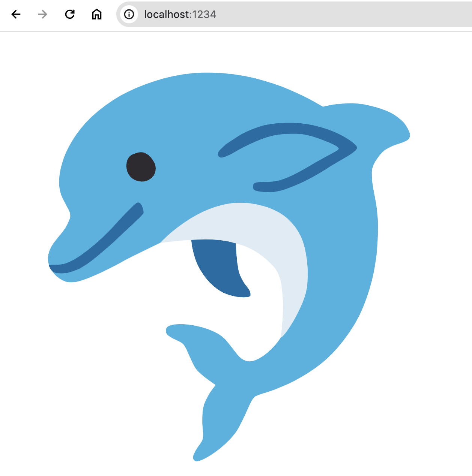The width and height of the screenshot is (472, 476).
Task: Reload the current page
Action: tap(70, 15)
